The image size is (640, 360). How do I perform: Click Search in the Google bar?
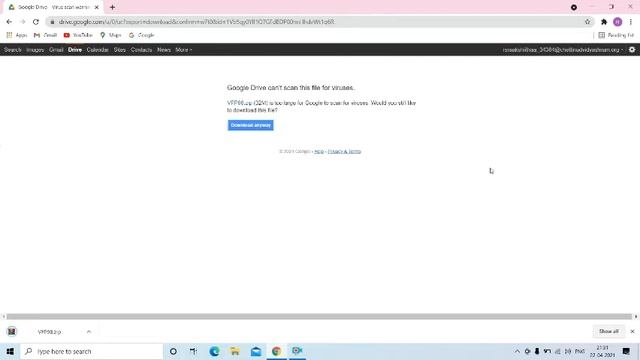tap(13, 50)
